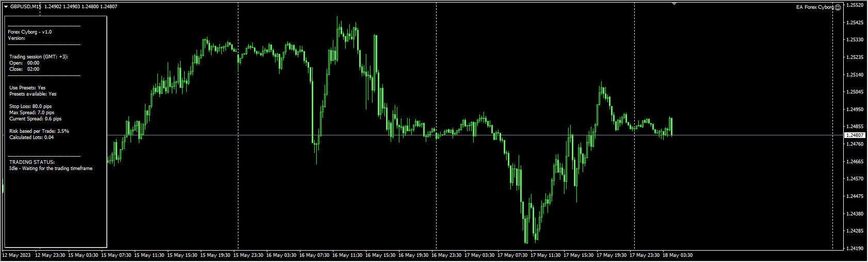Click time axis label 17 May 19:30
Screen dimensions: 868x262
coord(612,255)
